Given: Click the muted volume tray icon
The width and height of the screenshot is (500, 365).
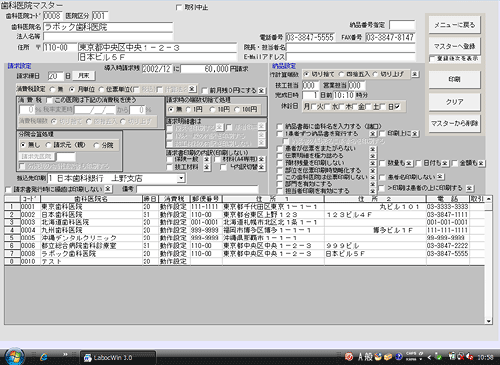Looking at the screenshot, I should pos(469,357).
